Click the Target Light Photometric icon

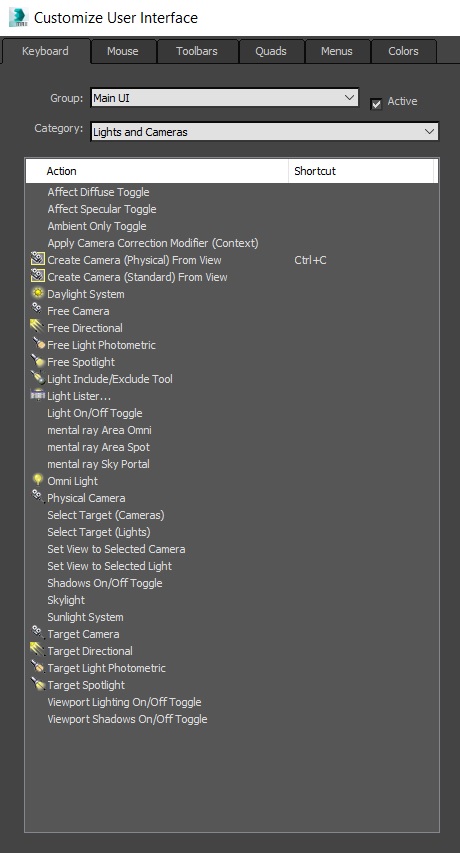(38, 667)
